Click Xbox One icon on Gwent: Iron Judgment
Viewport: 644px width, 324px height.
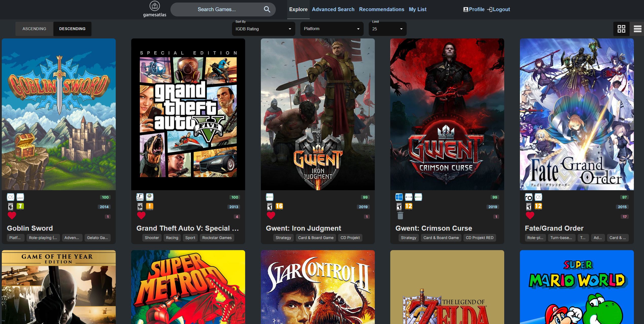point(269,197)
